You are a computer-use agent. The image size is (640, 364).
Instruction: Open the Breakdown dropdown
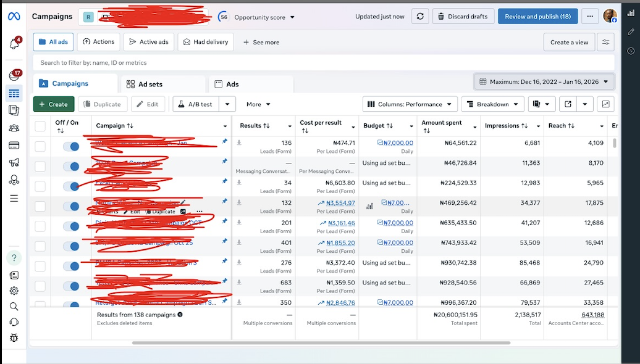(x=492, y=104)
